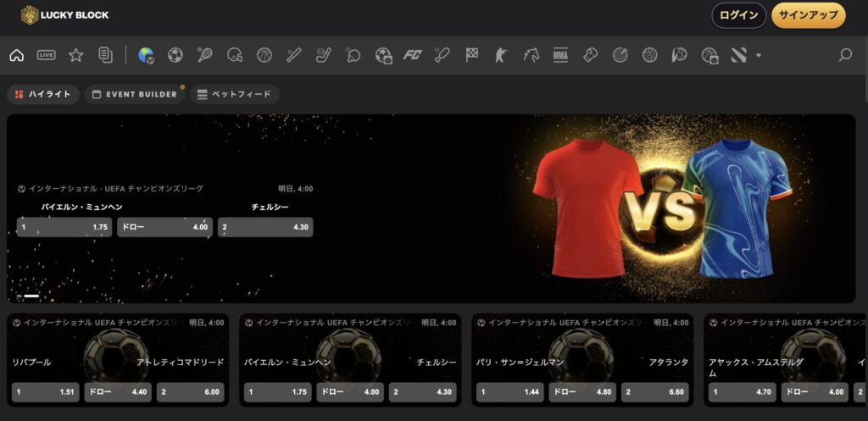Click the ログイン button
The width and height of the screenshot is (868, 421).
[738, 15]
